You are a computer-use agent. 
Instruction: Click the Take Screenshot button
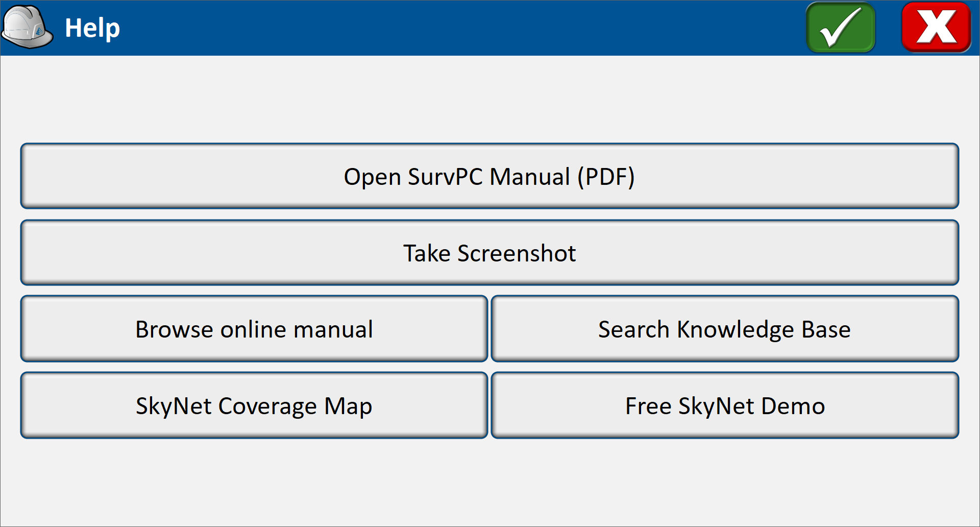coord(489,253)
